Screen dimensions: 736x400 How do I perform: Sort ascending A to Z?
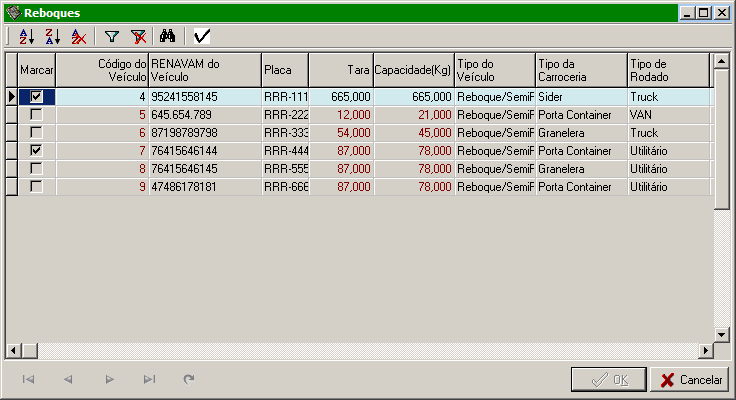coord(26,36)
